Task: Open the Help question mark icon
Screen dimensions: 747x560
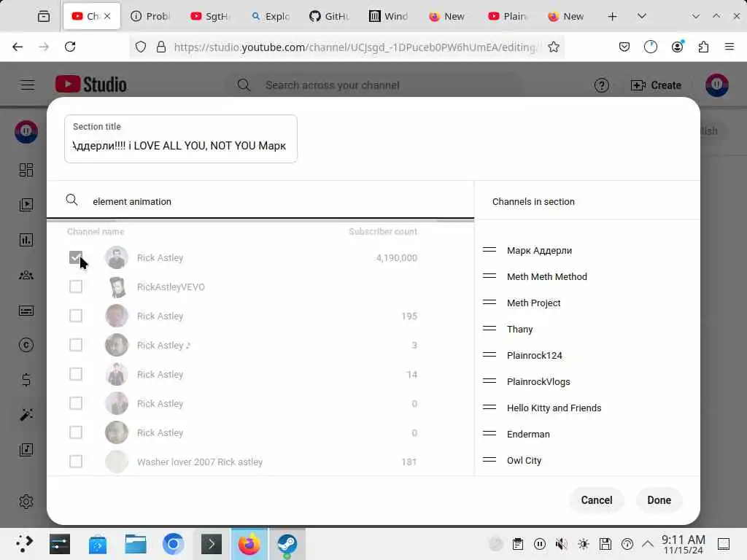Action: pyautogui.click(x=601, y=85)
